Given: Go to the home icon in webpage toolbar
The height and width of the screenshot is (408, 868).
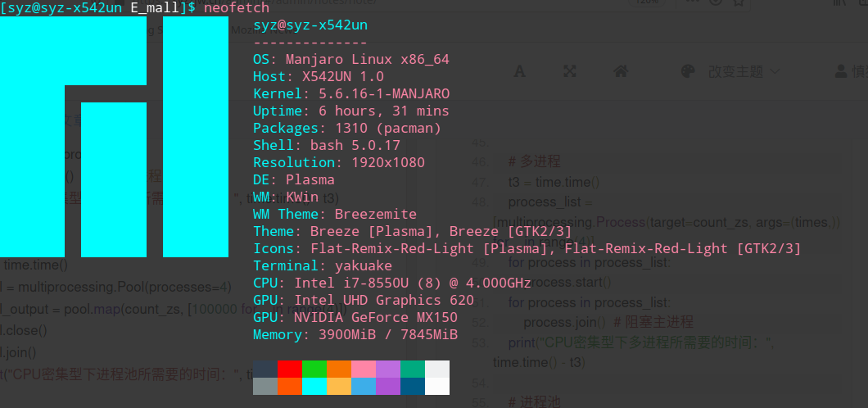Looking at the screenshot, I should pyautogui.click(x=621, y=70).
